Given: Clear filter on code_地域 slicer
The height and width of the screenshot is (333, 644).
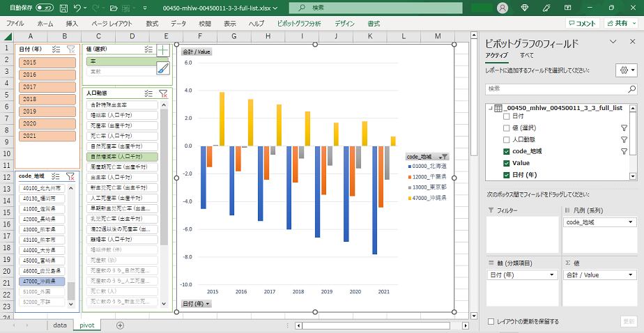Looking at the screenshot, I should 70,177.
